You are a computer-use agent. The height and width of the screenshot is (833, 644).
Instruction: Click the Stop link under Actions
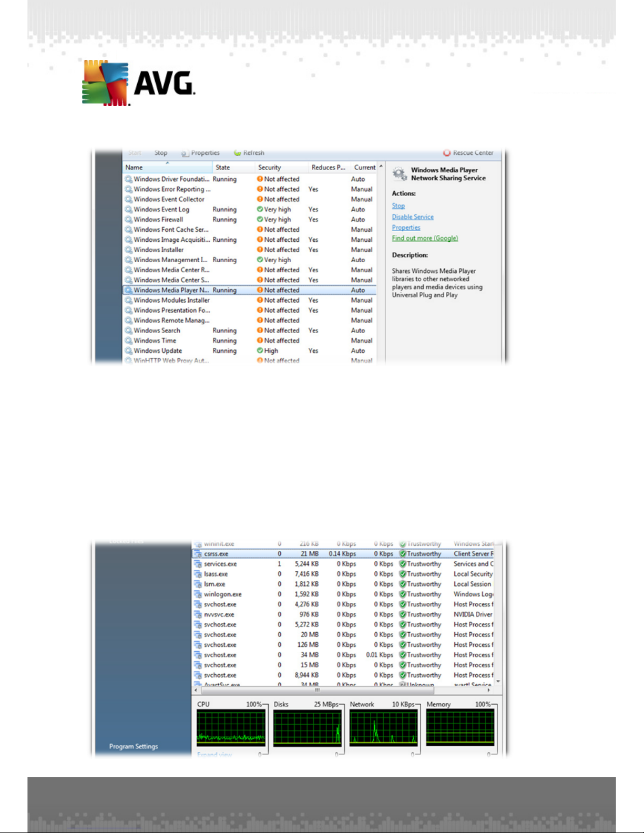tap(398, 206)
